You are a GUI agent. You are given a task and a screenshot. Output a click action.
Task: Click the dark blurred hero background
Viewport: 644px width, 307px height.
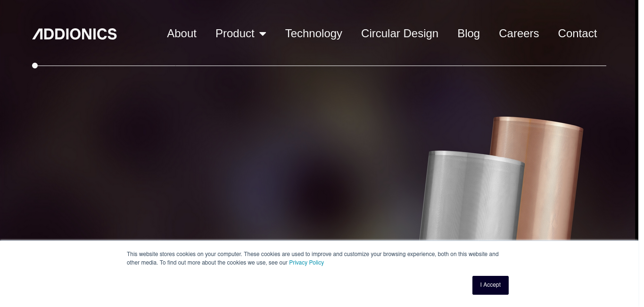pos(189,156)
